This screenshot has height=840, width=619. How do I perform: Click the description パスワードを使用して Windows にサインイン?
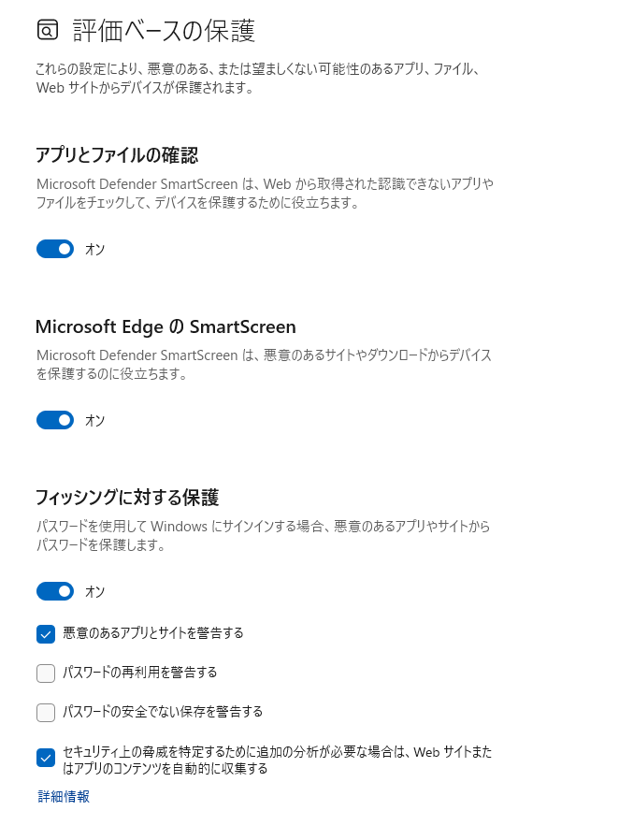(x=263, y=536)
